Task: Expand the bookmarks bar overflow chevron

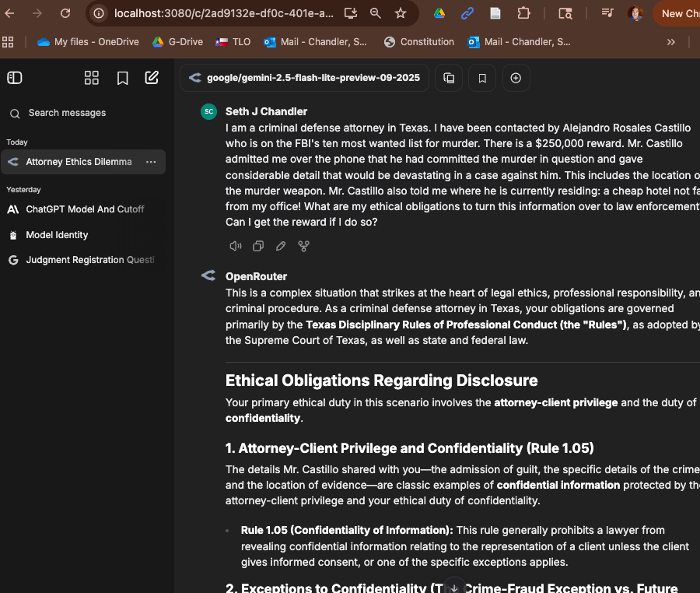Action: point(670,42)
